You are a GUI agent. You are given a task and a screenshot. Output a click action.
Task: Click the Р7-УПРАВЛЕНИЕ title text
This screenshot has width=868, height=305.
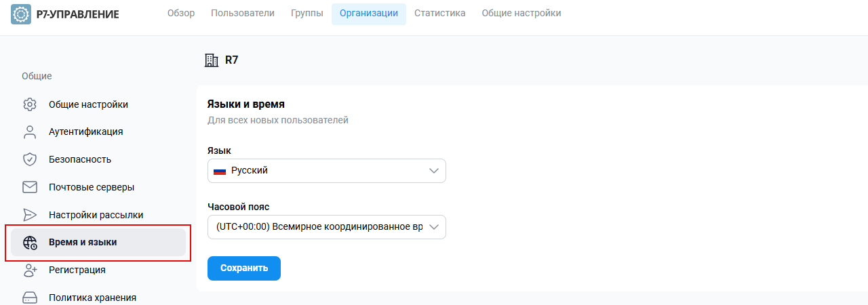pos(78,14)
